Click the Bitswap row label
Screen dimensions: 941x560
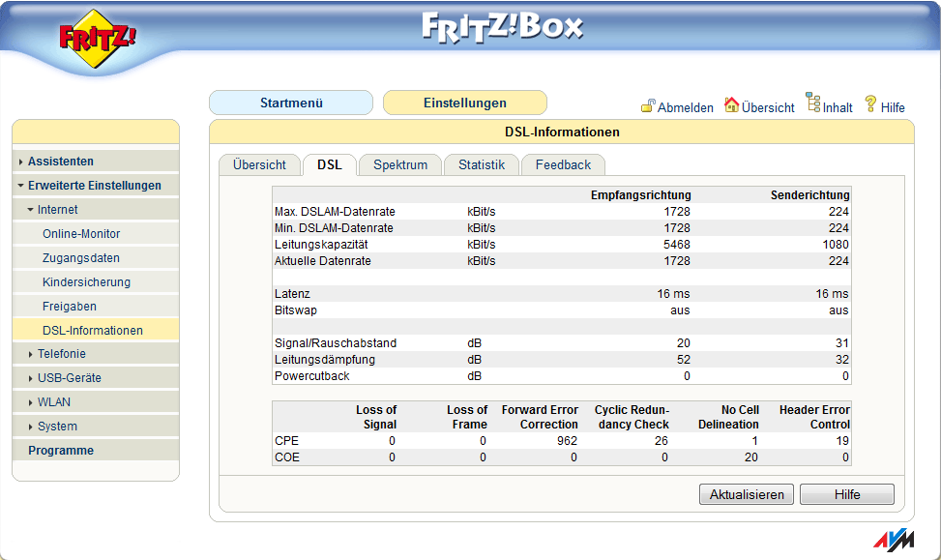point(295,310)
